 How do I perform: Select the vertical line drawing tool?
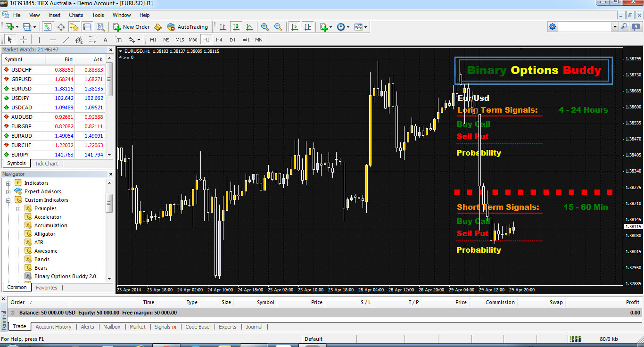point(39,40)
